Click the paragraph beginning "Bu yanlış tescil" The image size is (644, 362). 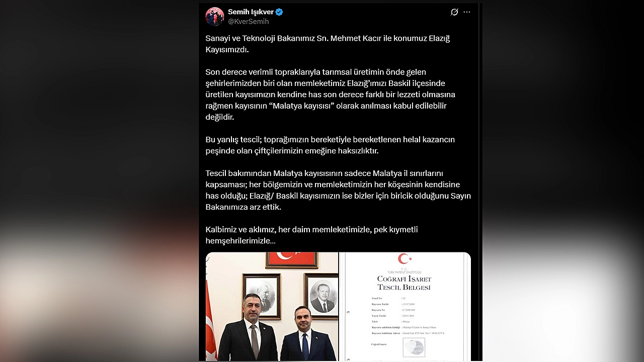pyautogui.click(x=330, y=145)
